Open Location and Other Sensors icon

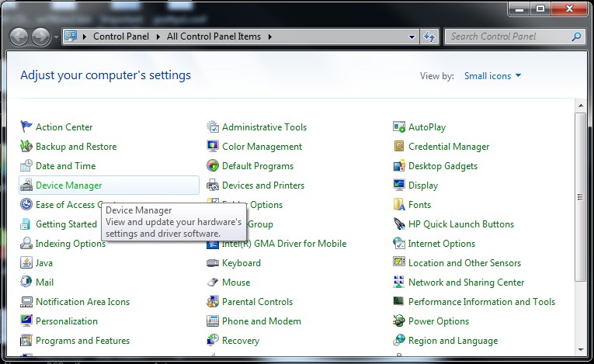[399, 262]
